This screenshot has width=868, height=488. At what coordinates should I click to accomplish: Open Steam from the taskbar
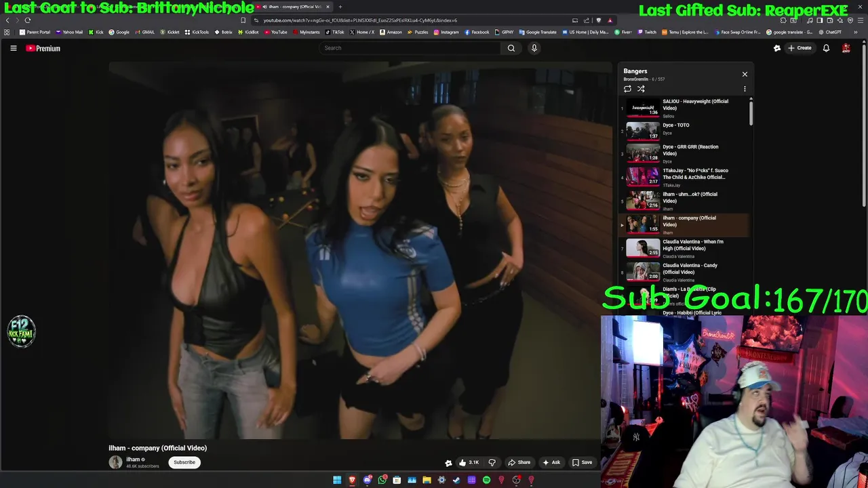click(456, 480)
